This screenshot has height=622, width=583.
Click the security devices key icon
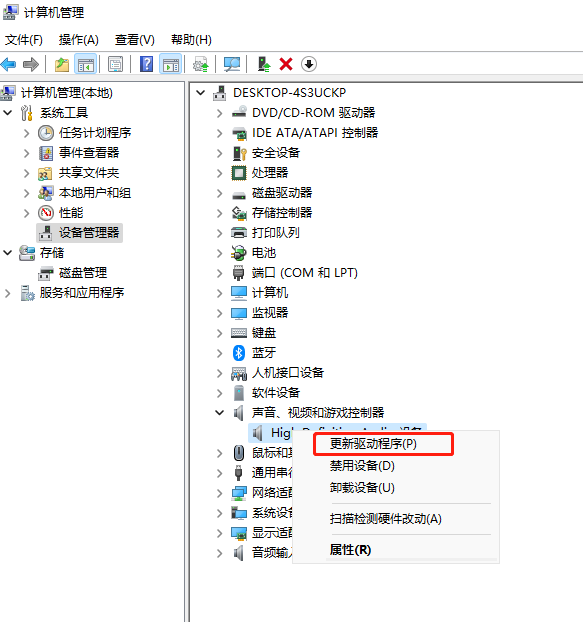click(x=239, y=153)
